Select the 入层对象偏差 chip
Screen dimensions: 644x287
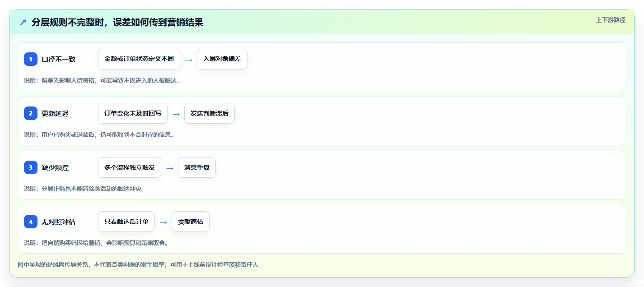[222, 59]
